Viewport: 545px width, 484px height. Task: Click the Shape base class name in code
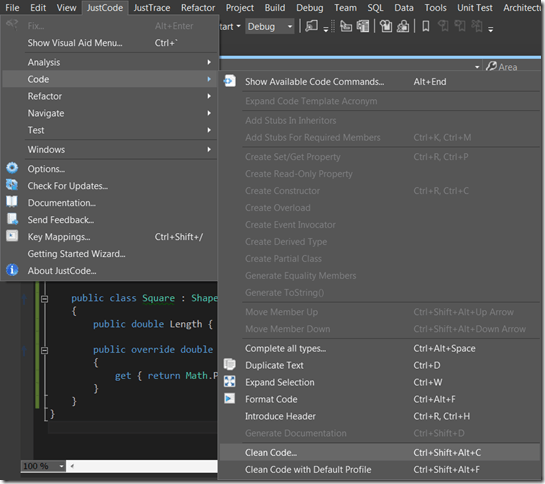coord(204,298)
